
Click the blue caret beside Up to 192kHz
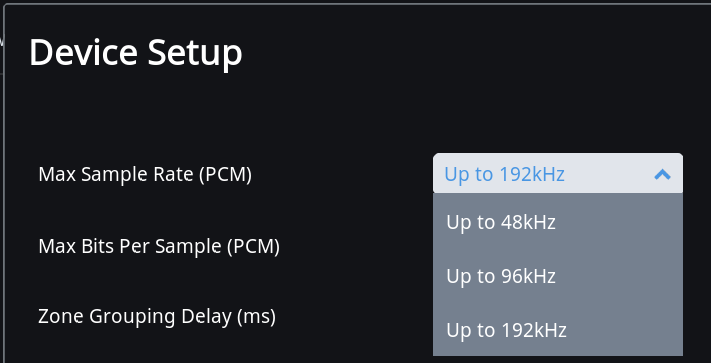click(662, 174)
